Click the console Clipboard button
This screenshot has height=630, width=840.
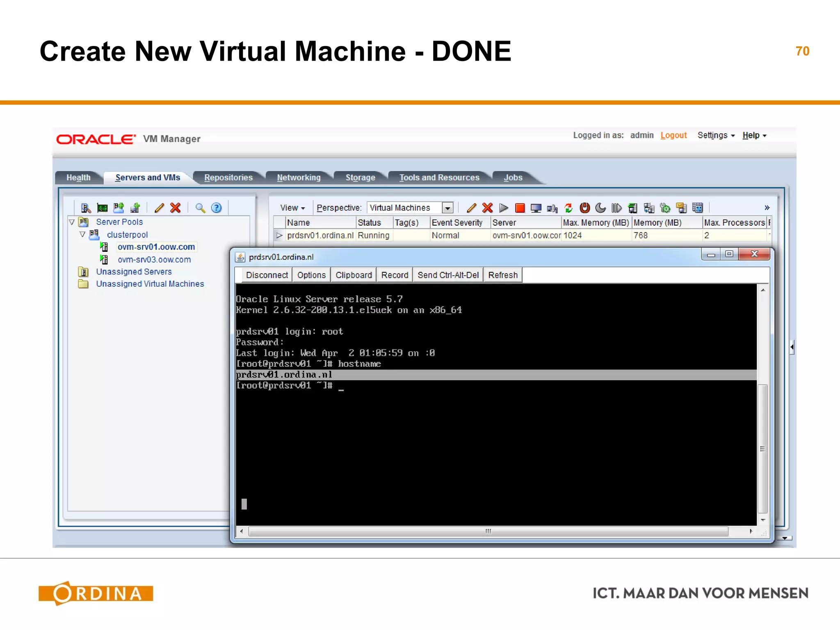click(x=354, y=275)
